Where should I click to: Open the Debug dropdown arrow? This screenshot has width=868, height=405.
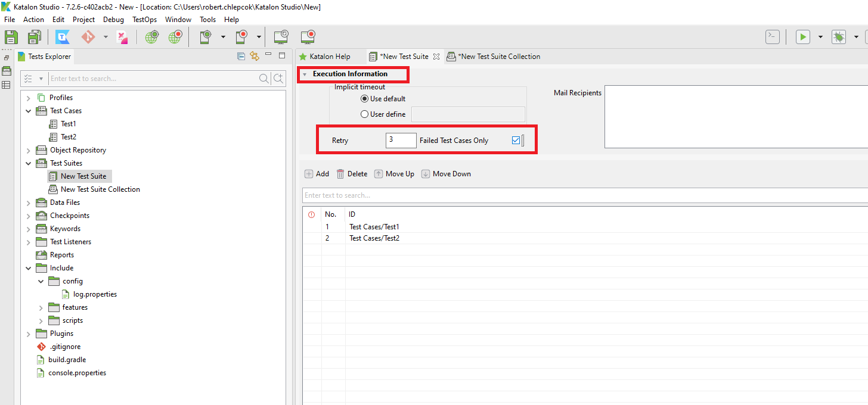(856, 37)
